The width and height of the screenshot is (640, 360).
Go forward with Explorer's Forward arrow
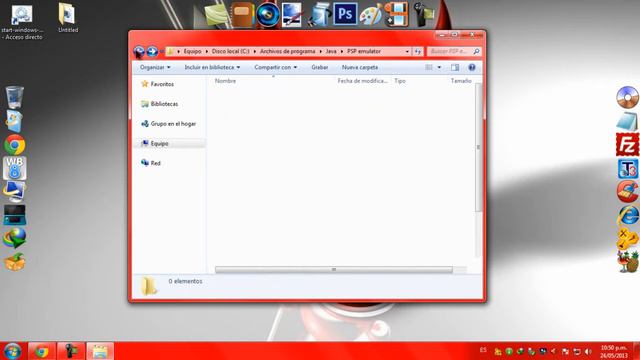pyautogui.click(x=152, y=51)
